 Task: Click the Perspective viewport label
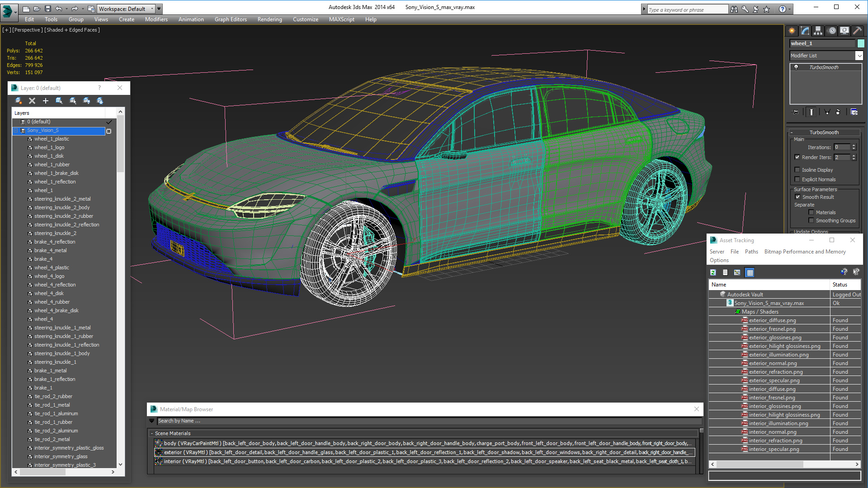coord(28,30)
